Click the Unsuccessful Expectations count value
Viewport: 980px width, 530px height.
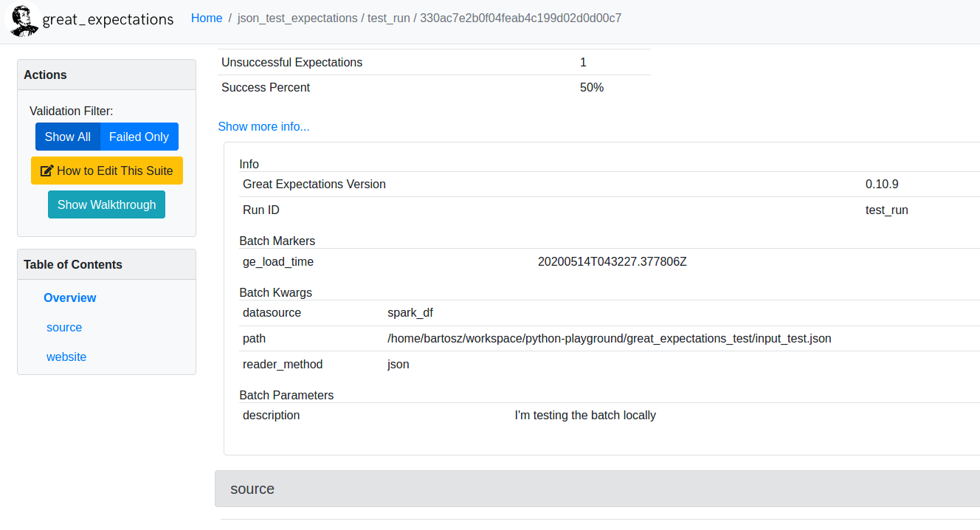(583, 62)
